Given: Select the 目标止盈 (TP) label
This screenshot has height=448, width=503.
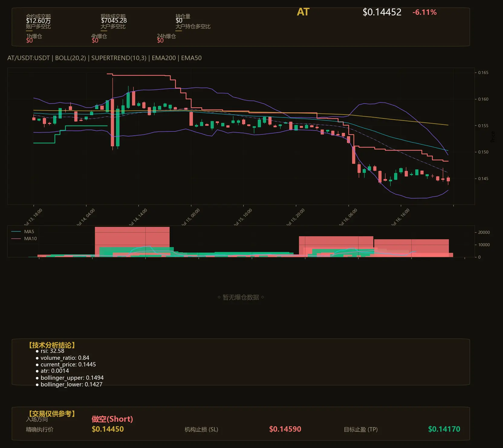Looking at the screenshot, I should pyautogui.click(x=361, y=430).
